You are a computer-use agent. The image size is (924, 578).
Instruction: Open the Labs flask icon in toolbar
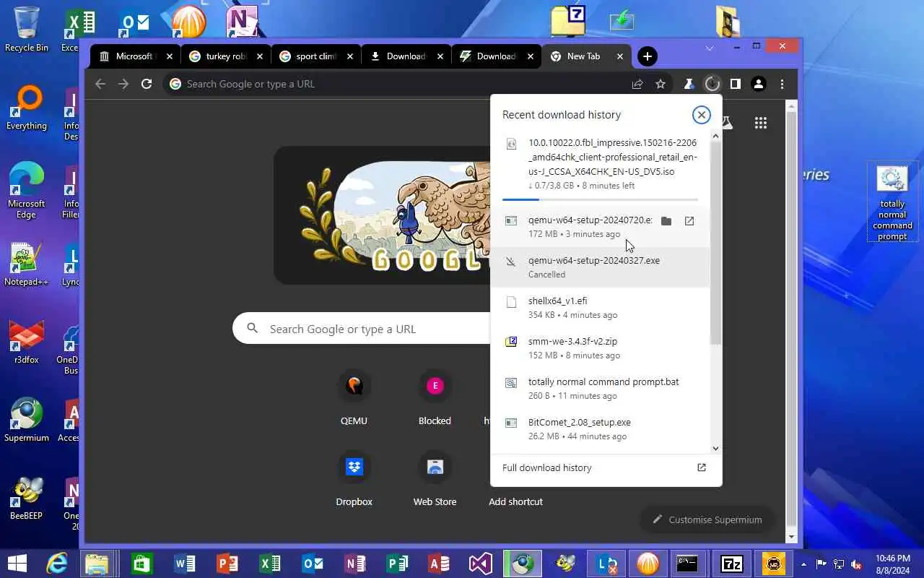[x=689, y=84]
